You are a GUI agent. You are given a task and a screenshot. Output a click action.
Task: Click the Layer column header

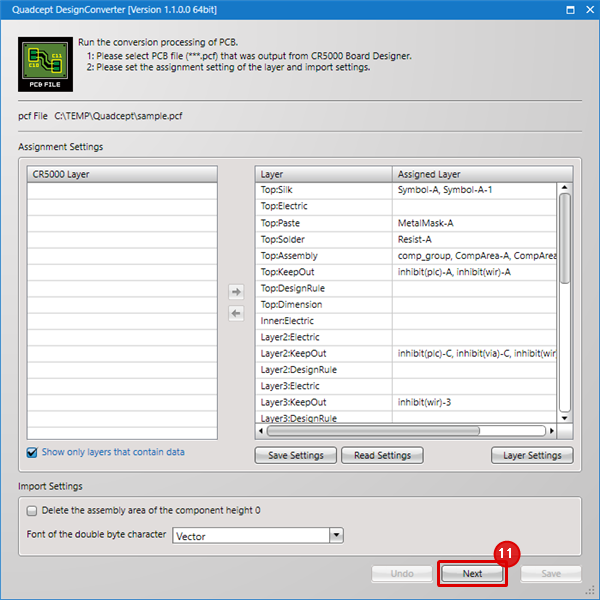(324, 174)
